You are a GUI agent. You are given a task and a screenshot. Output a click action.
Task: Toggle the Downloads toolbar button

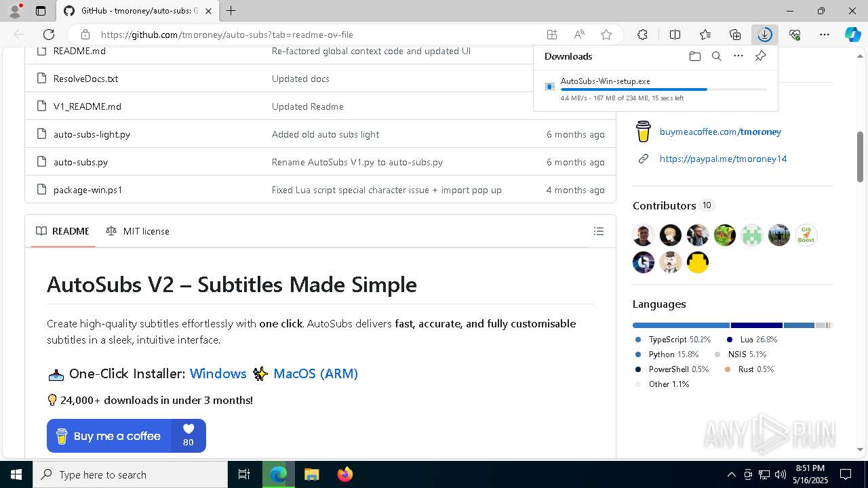(x=765, y=35)
